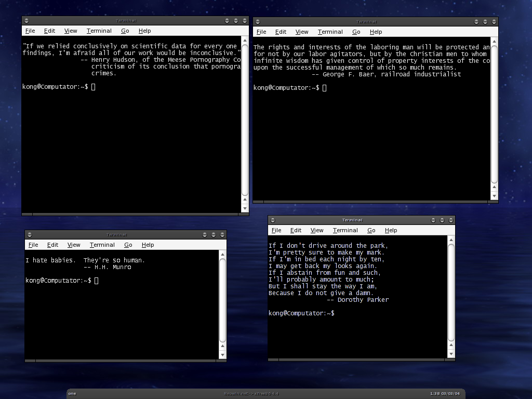
Task: Open File menu in H.H. Munro terminal
Action: [33, 245]
